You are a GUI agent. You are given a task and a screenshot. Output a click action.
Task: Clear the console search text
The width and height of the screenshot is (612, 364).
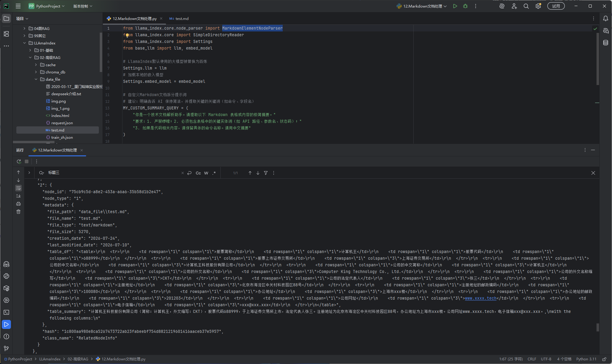[x=182, y=173]
